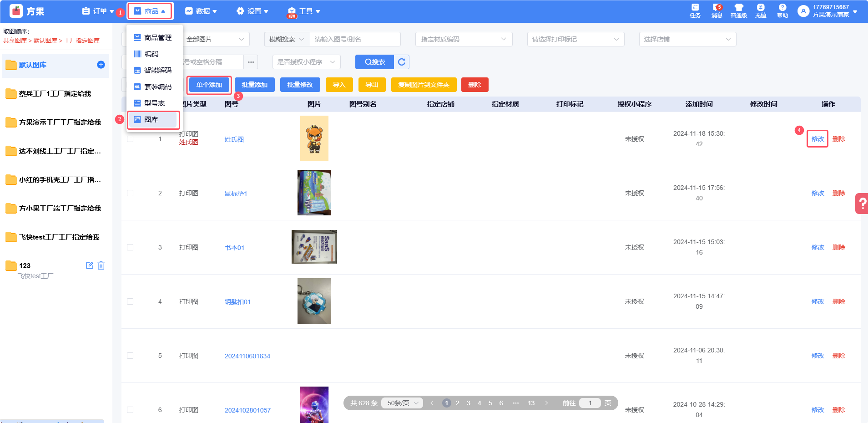
Task: Click the edit icon for folder 123
Action: (x=90, y=265)
